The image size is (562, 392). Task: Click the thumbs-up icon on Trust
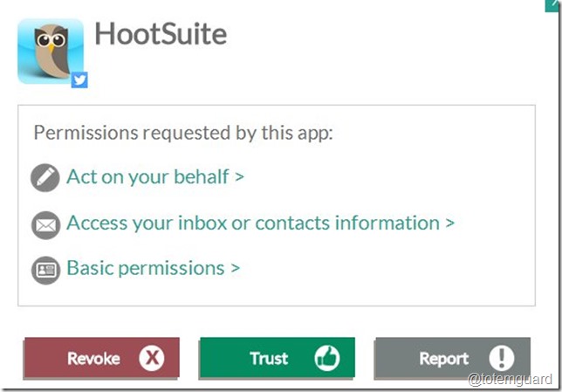327,358
